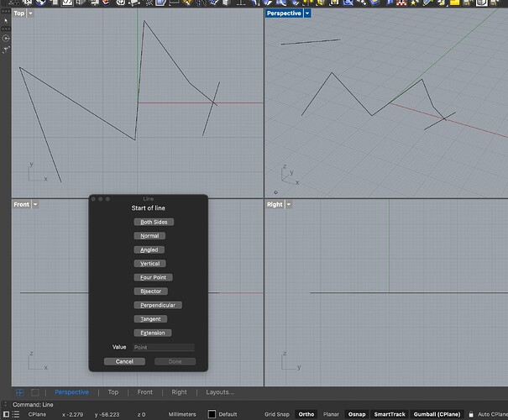Choose Angled line option
Screen dimensions: 508x420
tap(149, 249)
